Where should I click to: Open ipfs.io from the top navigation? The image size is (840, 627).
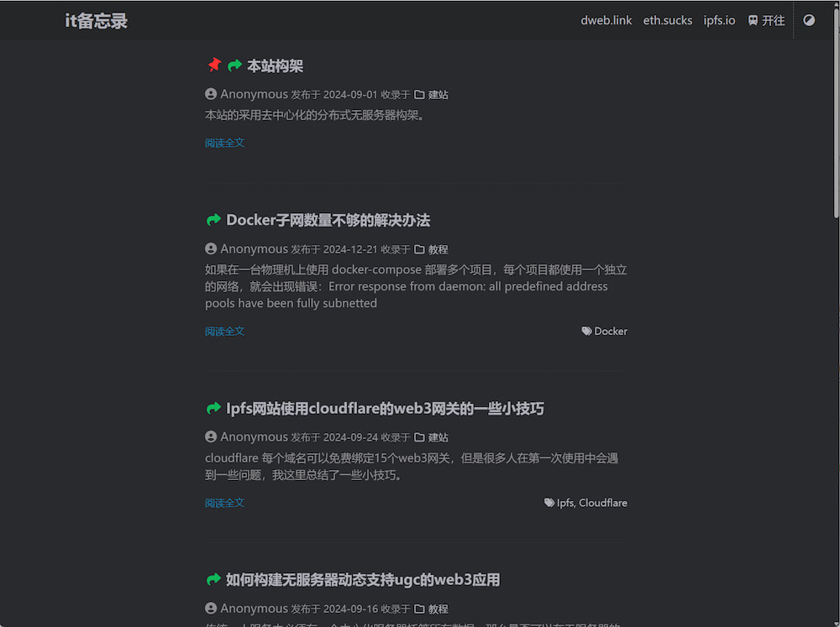click(719, 19)
